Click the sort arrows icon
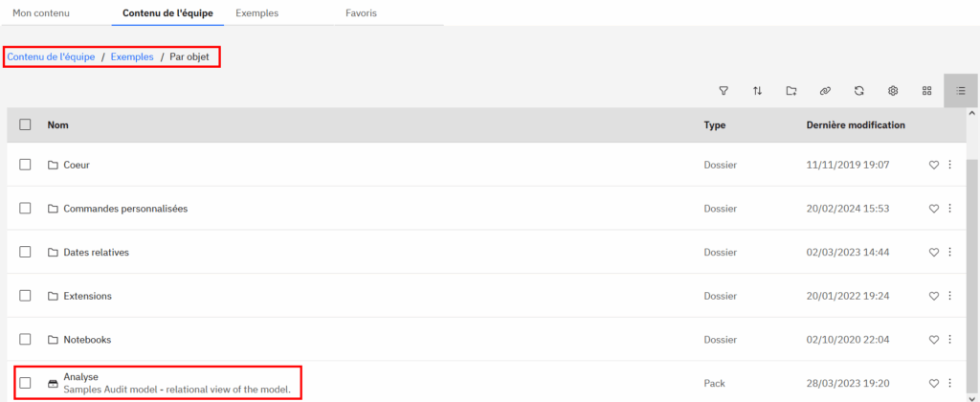Screen dimensions: 980x402 757,91
